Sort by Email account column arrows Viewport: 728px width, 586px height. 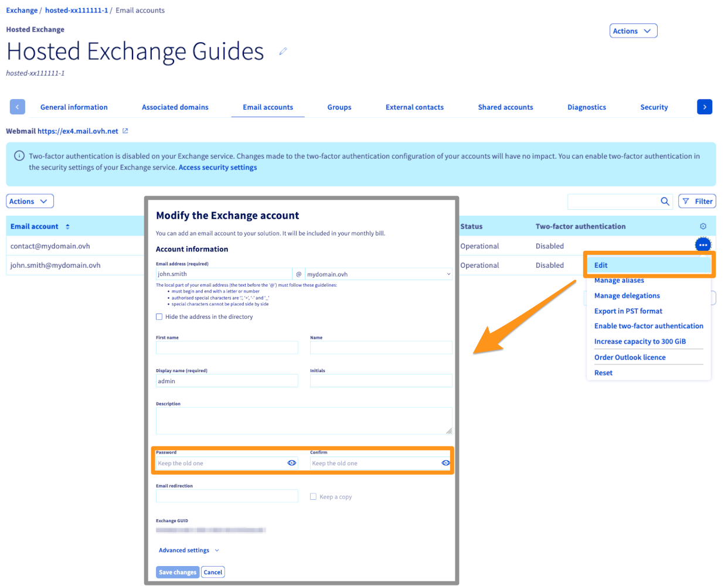click(67, 227)
